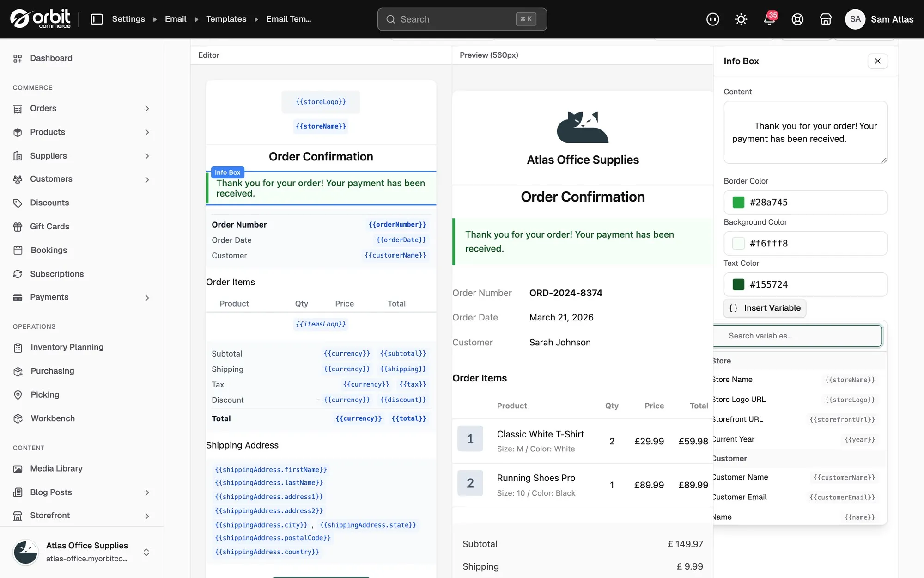Open notifications bell with 35 badge
This screenshot has width=924, height=578.
[x=769, y=19]
